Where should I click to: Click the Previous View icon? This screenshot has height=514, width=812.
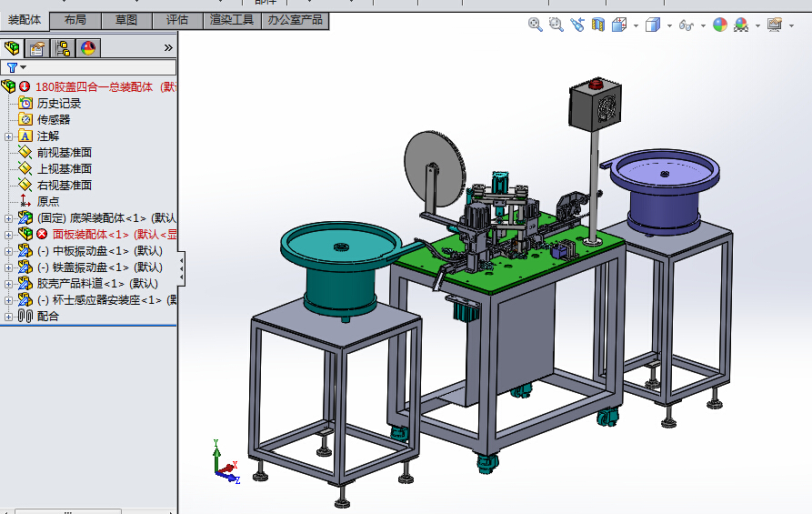(577, 25)
